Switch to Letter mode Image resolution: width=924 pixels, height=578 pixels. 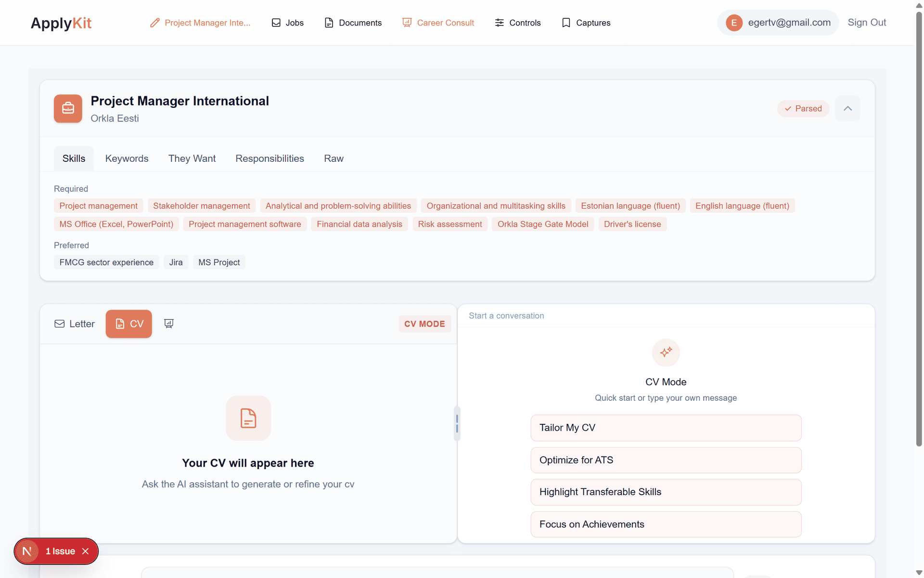75,324
